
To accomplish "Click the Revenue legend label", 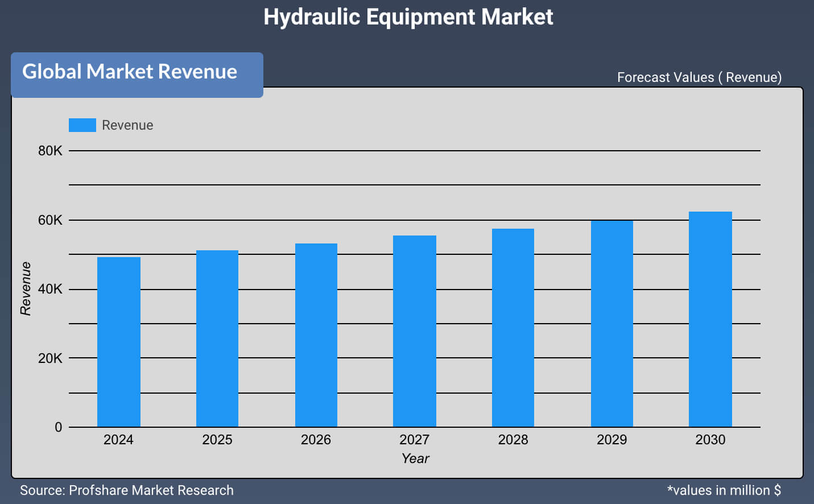I will tap(127, 125).
